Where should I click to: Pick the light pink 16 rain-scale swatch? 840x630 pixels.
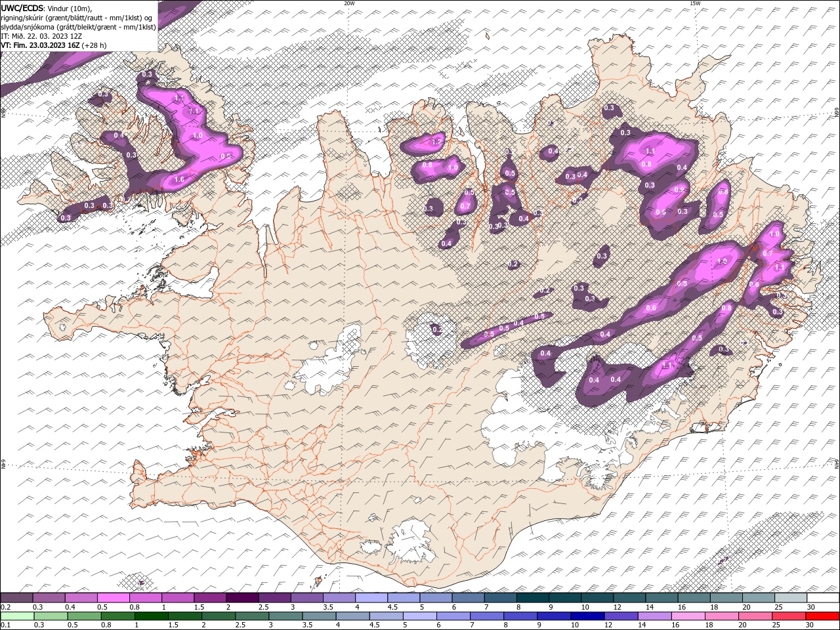click(x=688, y=616)
